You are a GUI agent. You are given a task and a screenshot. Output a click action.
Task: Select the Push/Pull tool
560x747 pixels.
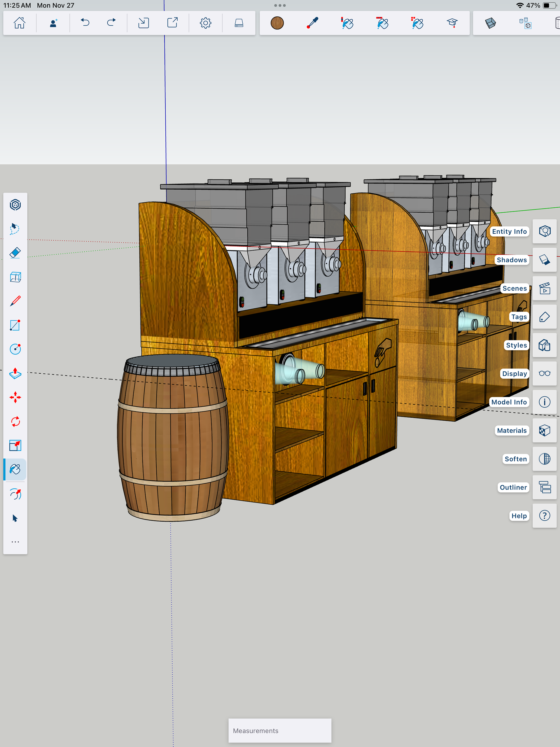pyautogui.click(x=15, y=373)
